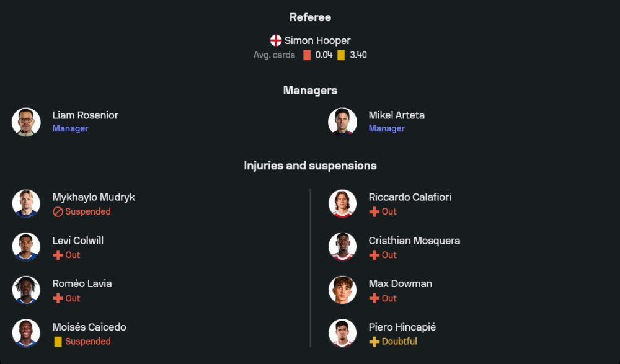Click the yellow card icon under Moisés Caicedo

58,342
